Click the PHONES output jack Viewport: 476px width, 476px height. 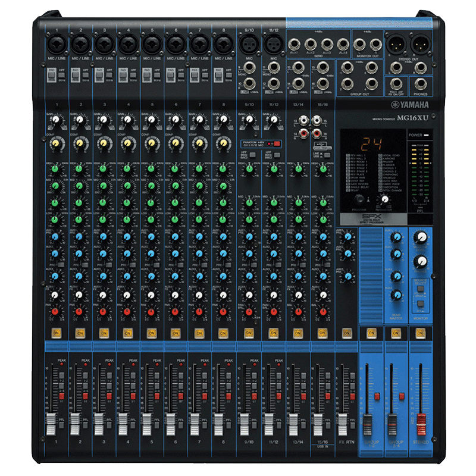click(421, 83)
